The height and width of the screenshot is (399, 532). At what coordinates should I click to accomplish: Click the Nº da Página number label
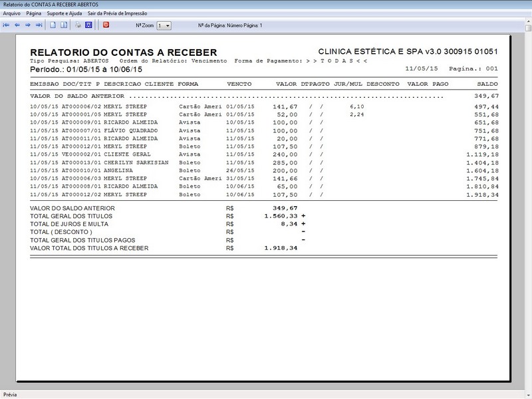pyautogui.click(x=230, y=25)
